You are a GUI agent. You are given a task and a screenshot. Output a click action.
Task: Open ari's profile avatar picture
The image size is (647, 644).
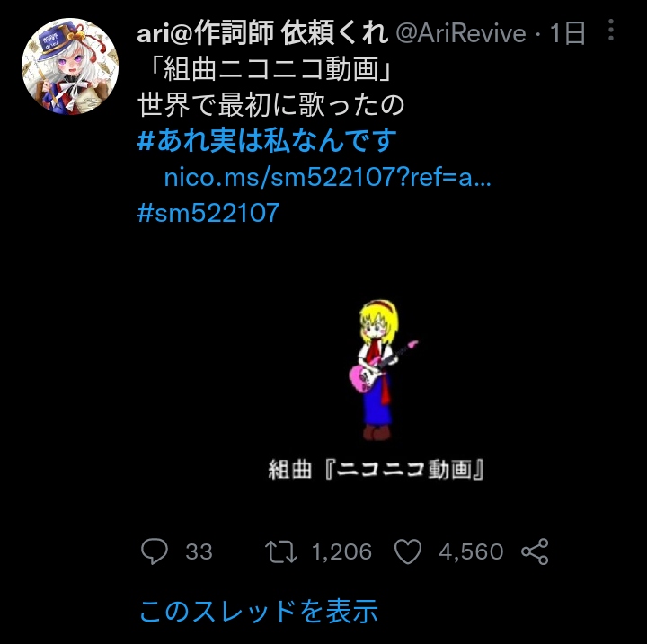(x=70, y=66)
